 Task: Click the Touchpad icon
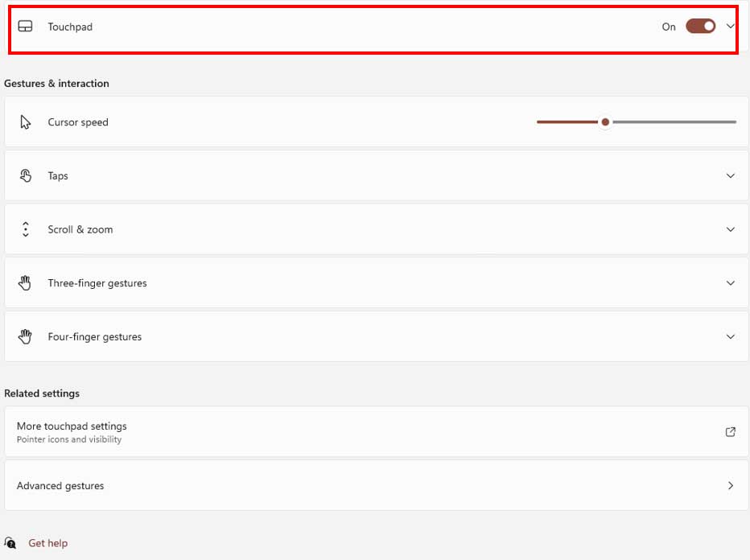click(x=26, y=27)
